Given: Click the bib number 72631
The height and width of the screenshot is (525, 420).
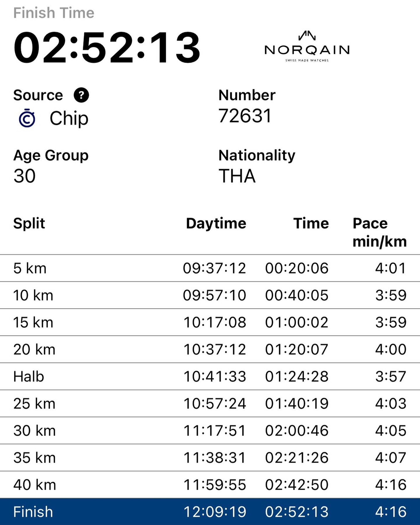Looking at the screenshot, I should (245, 116).
